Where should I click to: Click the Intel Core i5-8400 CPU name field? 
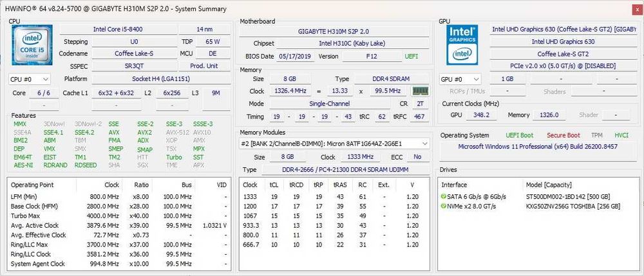[x=118, y=29]
